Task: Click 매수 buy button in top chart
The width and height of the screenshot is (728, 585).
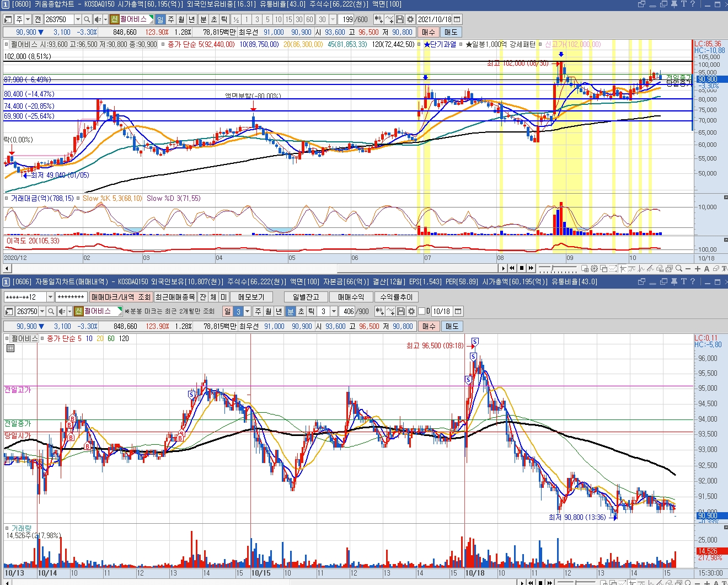Action: [429, 32]
